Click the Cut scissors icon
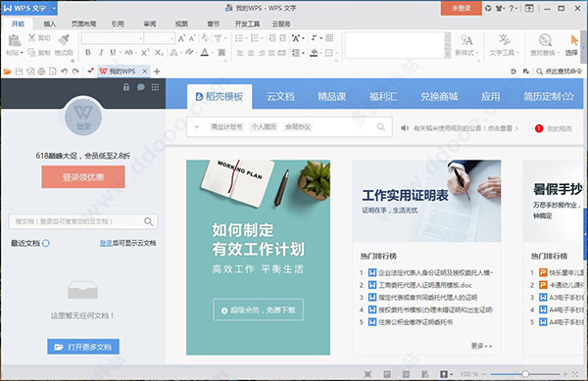Image resolution: width=588 pixels, height=381 pixels. (x=32, y=38)
